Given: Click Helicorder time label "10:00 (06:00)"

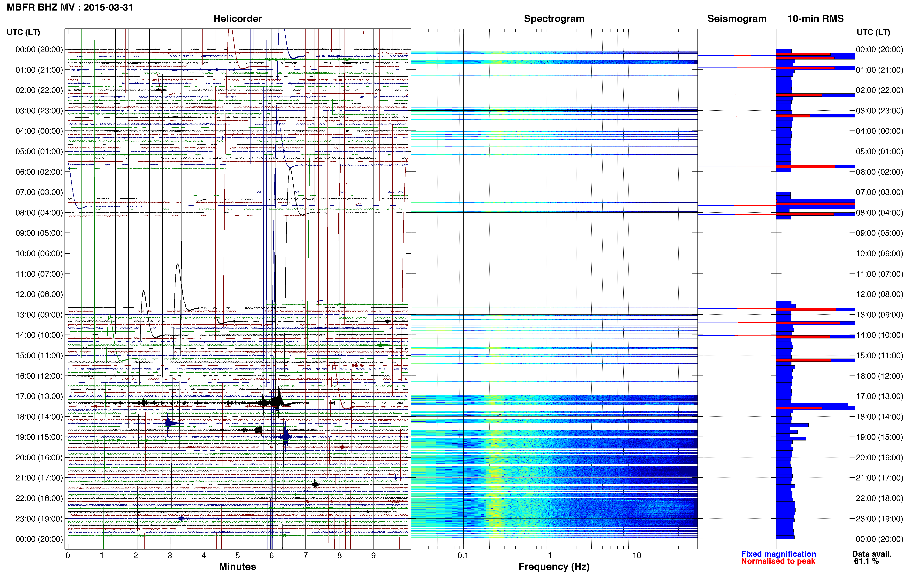Looking at the screenshot, I should click(x=39, y=253).
